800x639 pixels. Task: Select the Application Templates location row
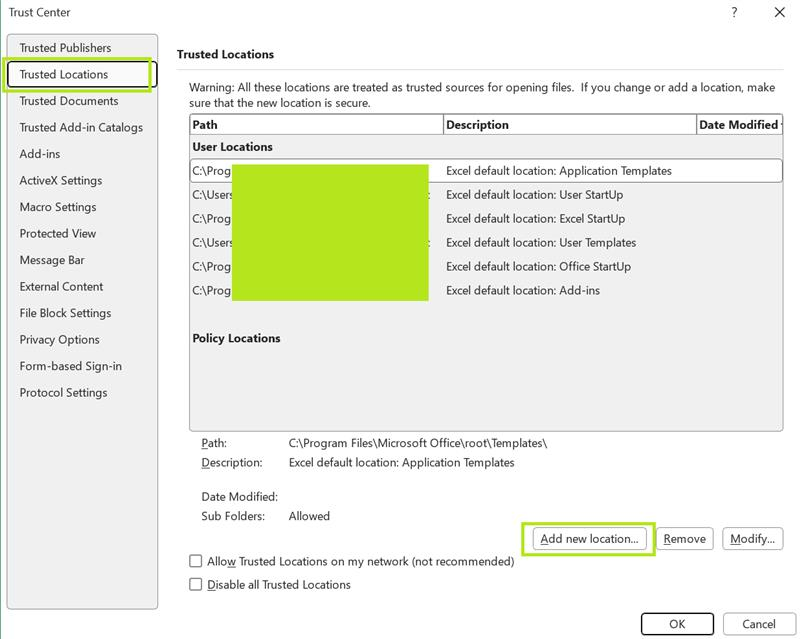pos(486,170)
